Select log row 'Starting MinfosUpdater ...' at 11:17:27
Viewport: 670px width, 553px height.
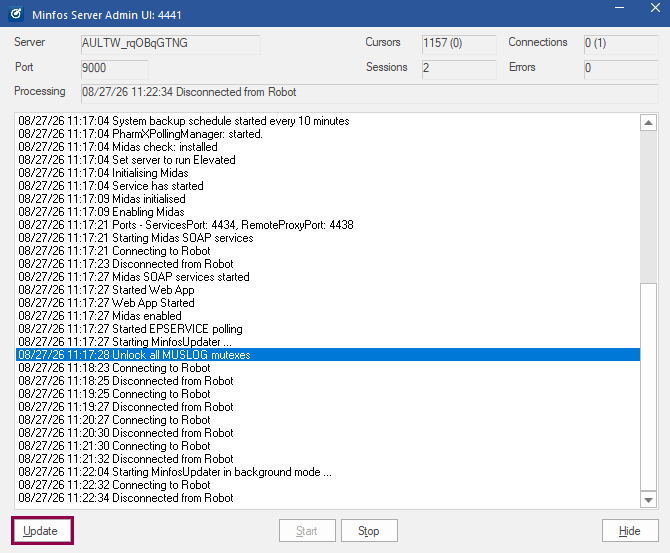tap(328, 342)
